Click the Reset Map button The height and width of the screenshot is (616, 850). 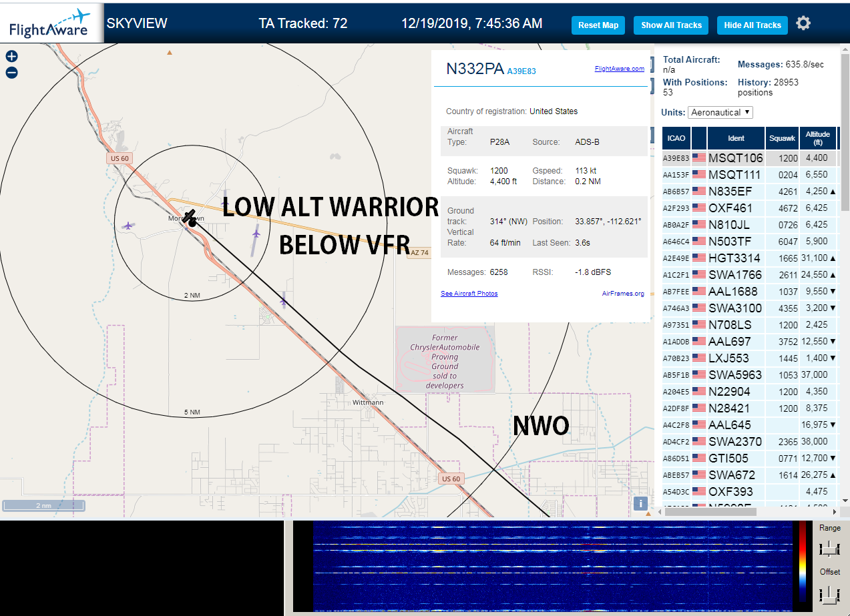pos(598,25)
